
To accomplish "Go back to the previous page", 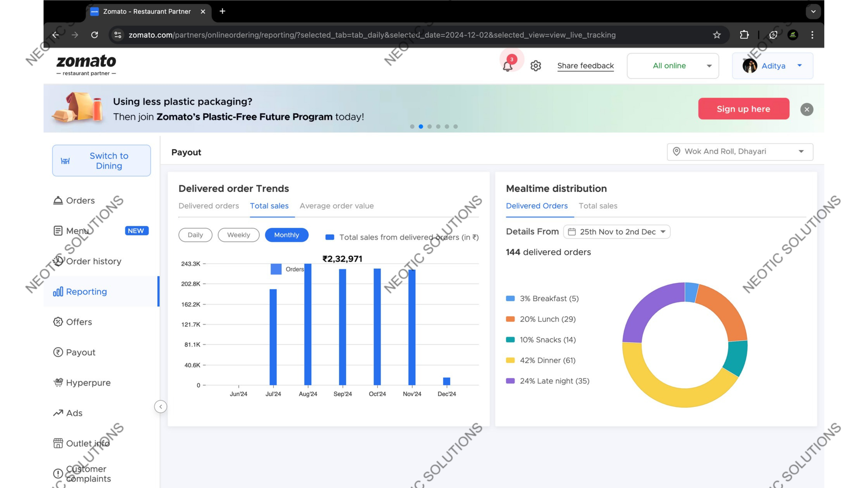I will coord(56,35).
